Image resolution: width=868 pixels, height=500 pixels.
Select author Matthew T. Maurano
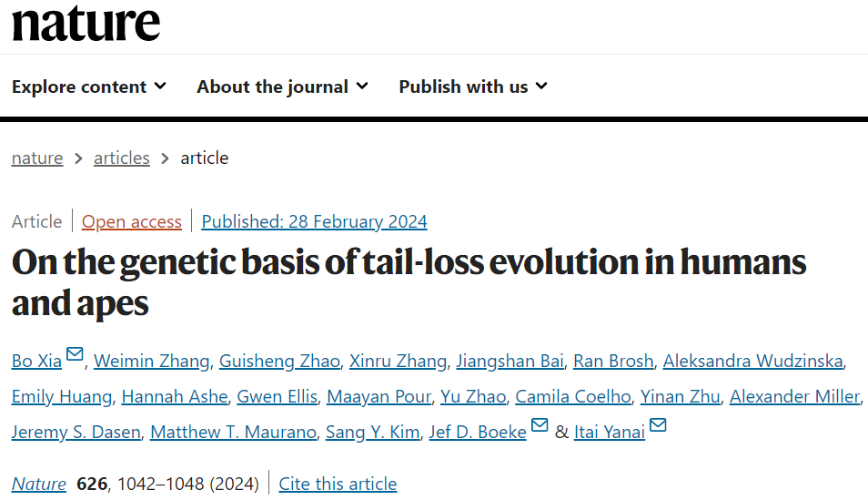[x=233, y=433]
